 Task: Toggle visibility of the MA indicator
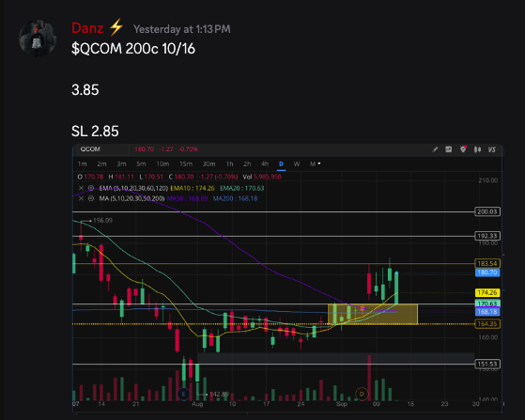pos(91,198)
